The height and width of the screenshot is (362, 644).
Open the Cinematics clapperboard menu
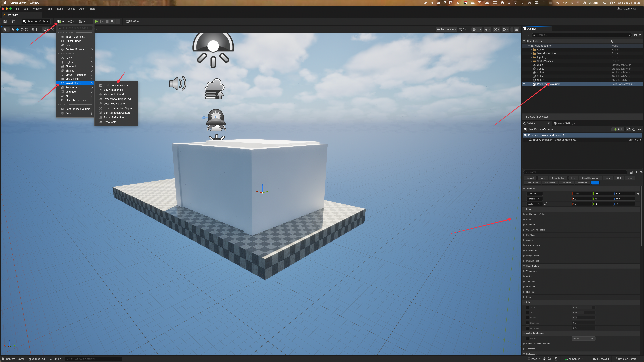pos(82,21)
